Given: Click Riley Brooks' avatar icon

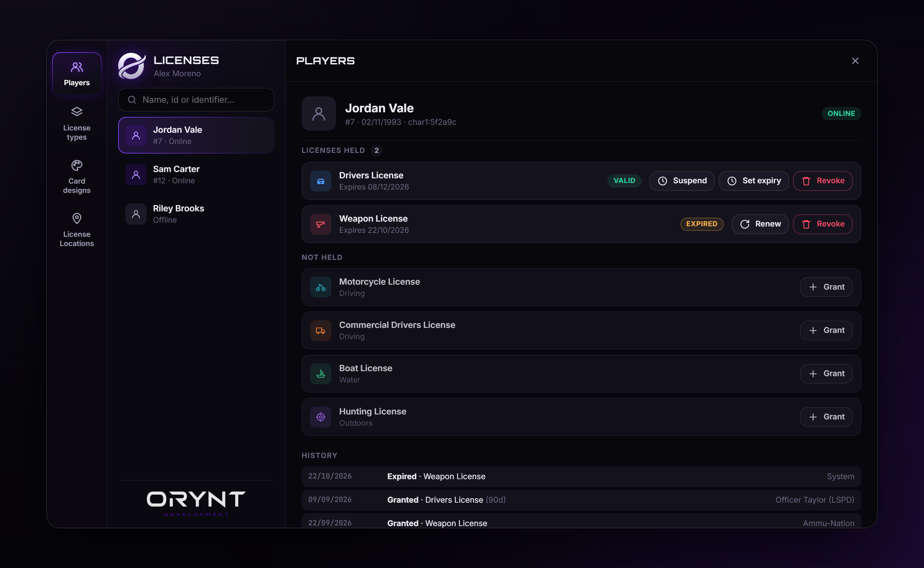Looking at the screenshot, I should pos(136,214).
